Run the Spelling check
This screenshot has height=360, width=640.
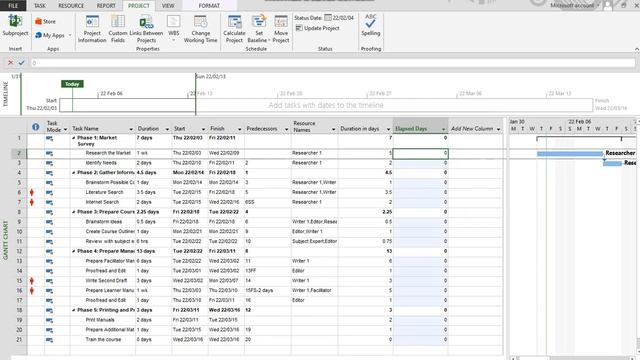371,25
